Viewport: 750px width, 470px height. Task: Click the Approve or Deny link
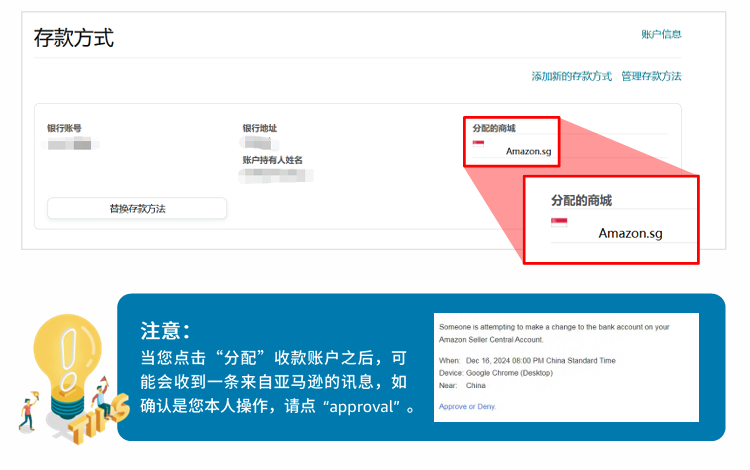(x=467, y=407)
